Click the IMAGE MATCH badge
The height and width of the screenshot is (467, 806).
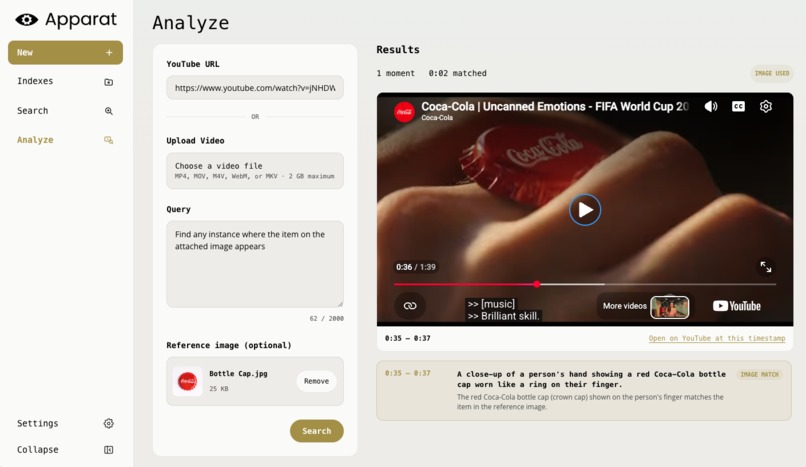[759, 375]
